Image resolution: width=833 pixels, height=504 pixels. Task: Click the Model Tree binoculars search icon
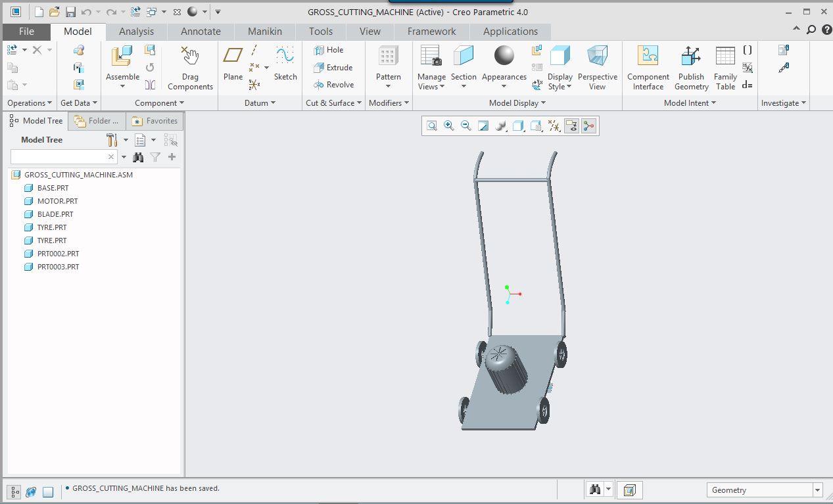pos(138,157)
